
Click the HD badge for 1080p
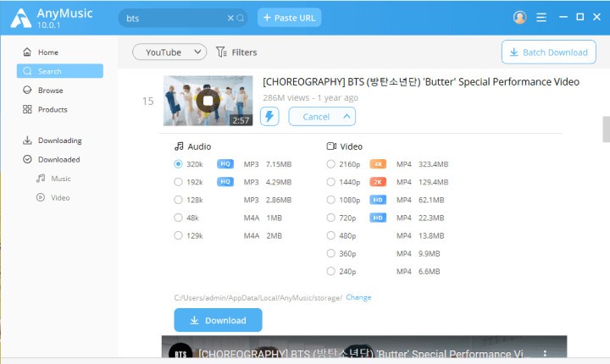378,200
